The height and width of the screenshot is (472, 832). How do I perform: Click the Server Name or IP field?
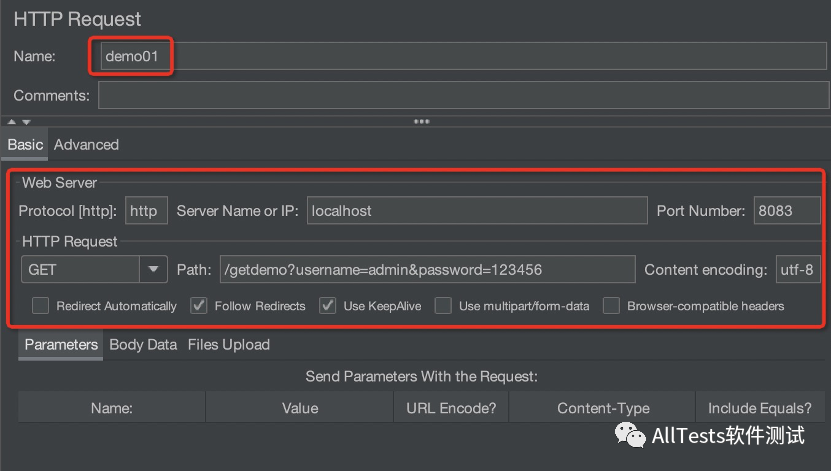[477, 211]
